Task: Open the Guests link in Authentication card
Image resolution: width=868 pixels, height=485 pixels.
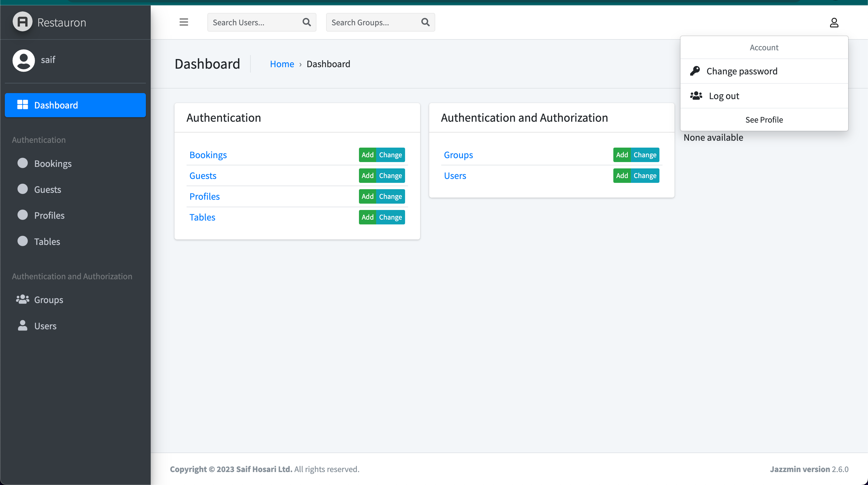Action: click(x=203, y=176)
